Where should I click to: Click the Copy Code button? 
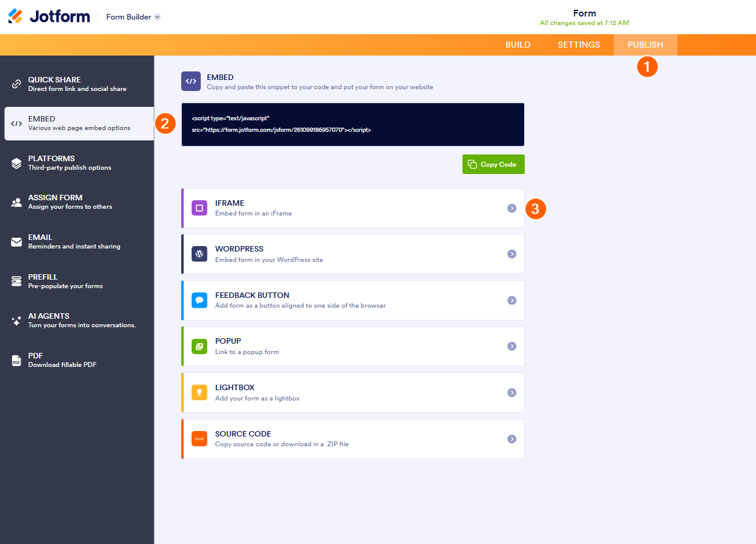(x=493, y=164)
